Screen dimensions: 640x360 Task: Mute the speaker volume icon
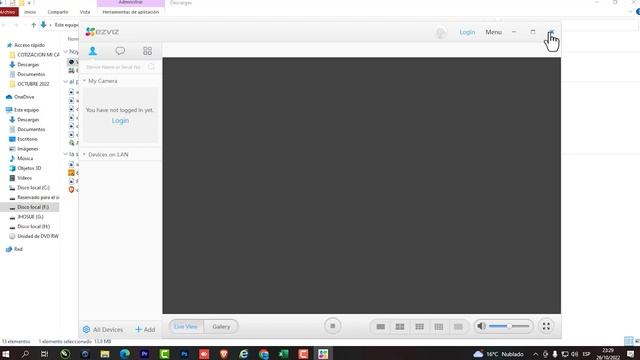pyautogui.click(x=482, y=326)
